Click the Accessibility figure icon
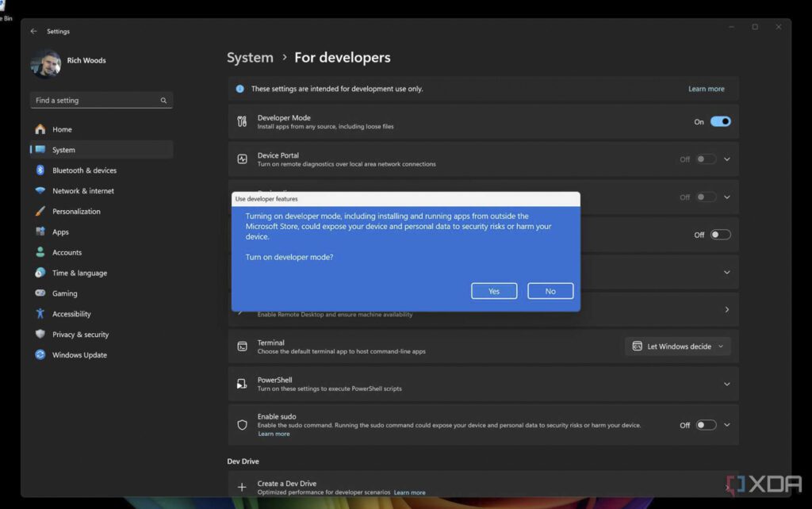The height and width of the screenshot is (509, 812). [x=40, y=314]
